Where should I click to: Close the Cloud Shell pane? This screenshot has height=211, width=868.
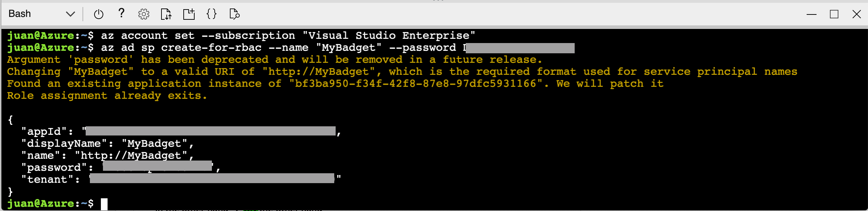tap(857, 14)
